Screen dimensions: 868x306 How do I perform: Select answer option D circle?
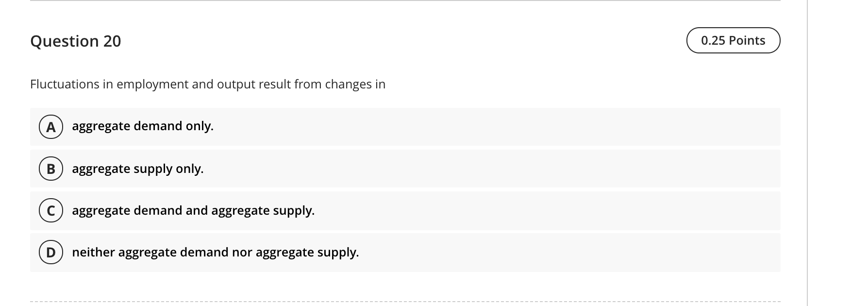tap(50, 253)
